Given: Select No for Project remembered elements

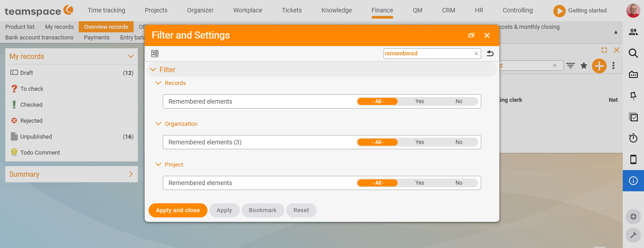Looking at the screenshot, I should tap(459, 183).
